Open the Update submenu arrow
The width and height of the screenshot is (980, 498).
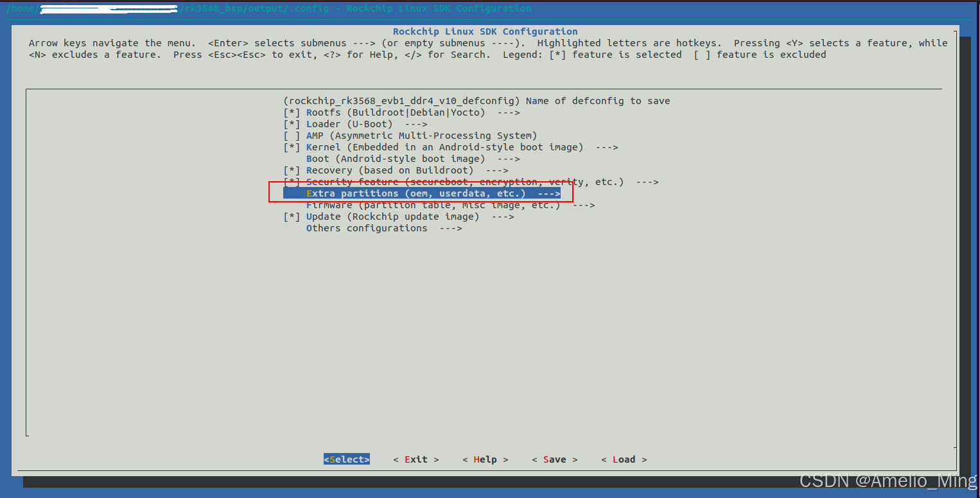(503, 217)
